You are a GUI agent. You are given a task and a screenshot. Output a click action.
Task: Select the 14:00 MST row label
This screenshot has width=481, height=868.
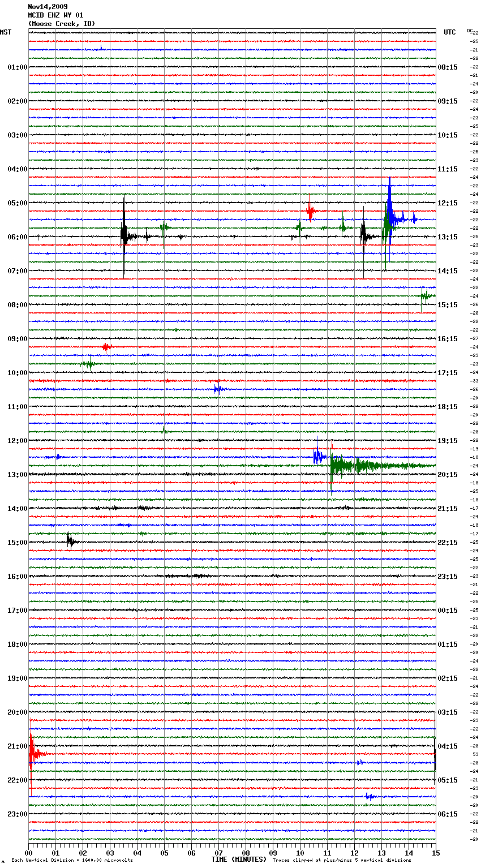pyautogui.click(x=18, y=509)
